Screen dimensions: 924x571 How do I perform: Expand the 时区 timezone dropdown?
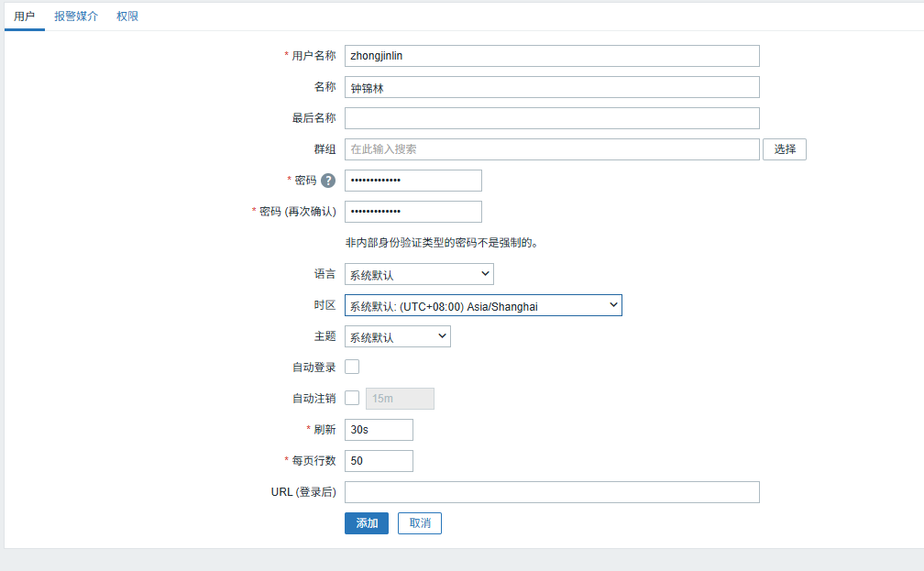click(483, 305)
